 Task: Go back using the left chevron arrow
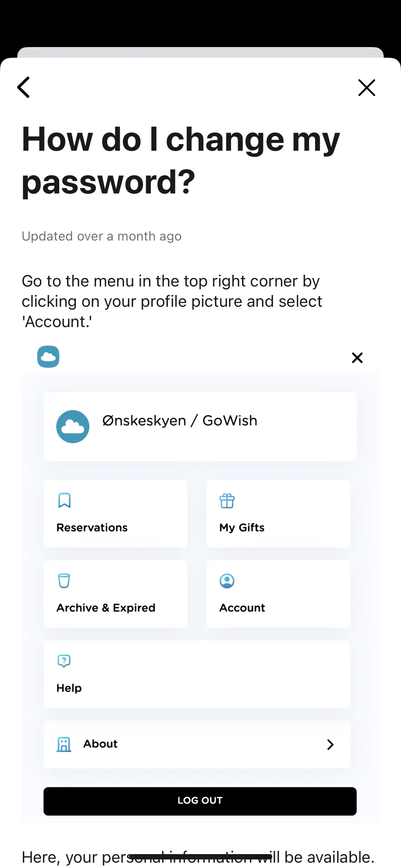click(24, 87)
